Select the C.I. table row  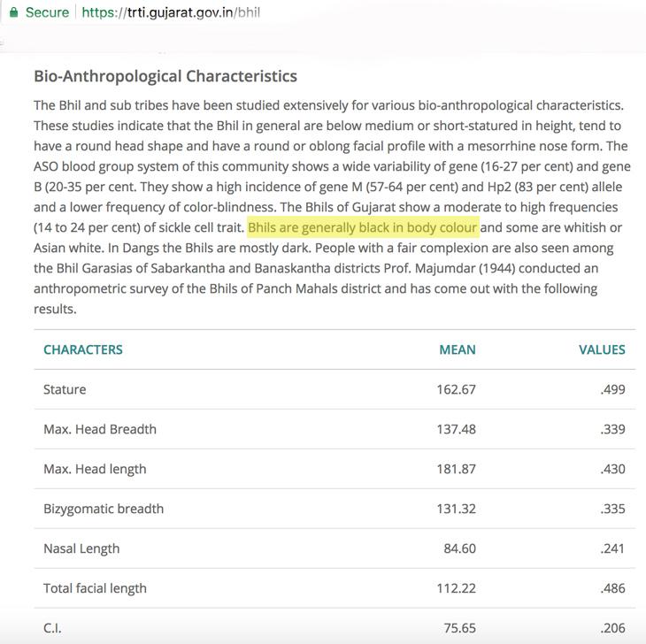pyautogui.click(x=335, y=627)
